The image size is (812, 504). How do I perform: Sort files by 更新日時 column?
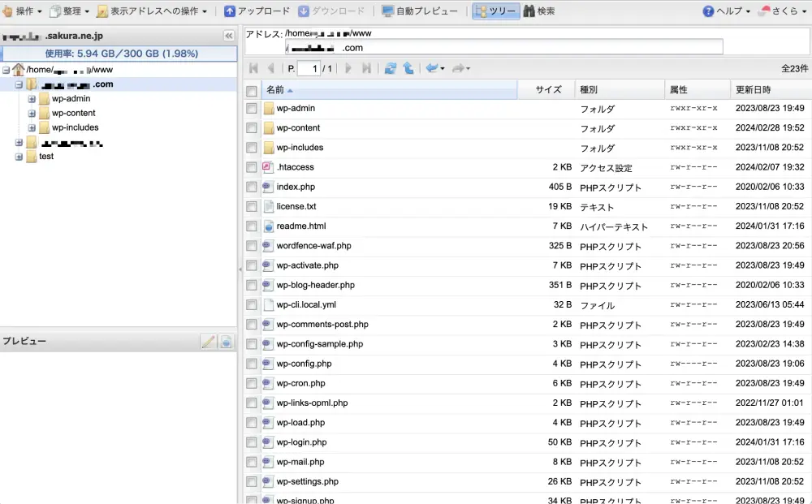click(x=753, y=90)
